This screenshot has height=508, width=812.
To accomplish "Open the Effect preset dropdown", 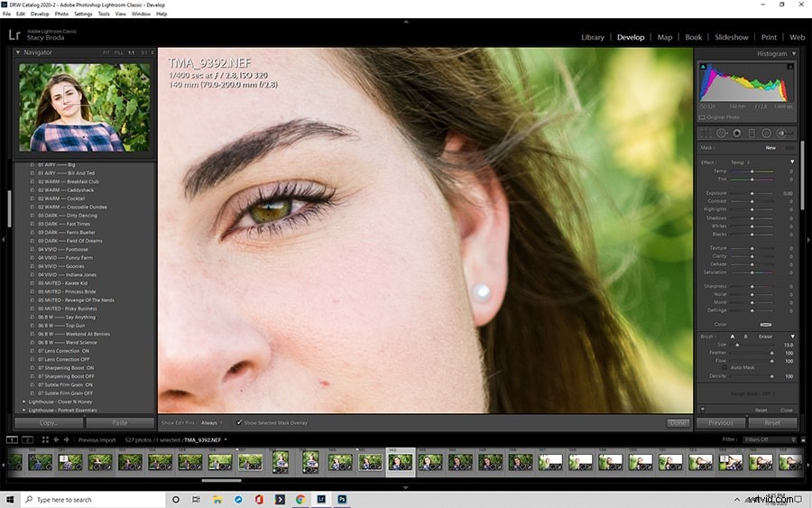I will [741, 162].
